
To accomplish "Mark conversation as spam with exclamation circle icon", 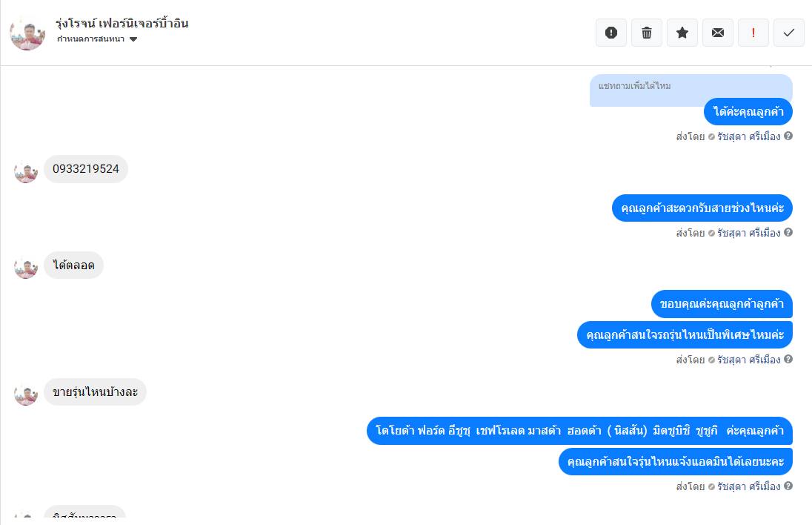I will (611, 33).
